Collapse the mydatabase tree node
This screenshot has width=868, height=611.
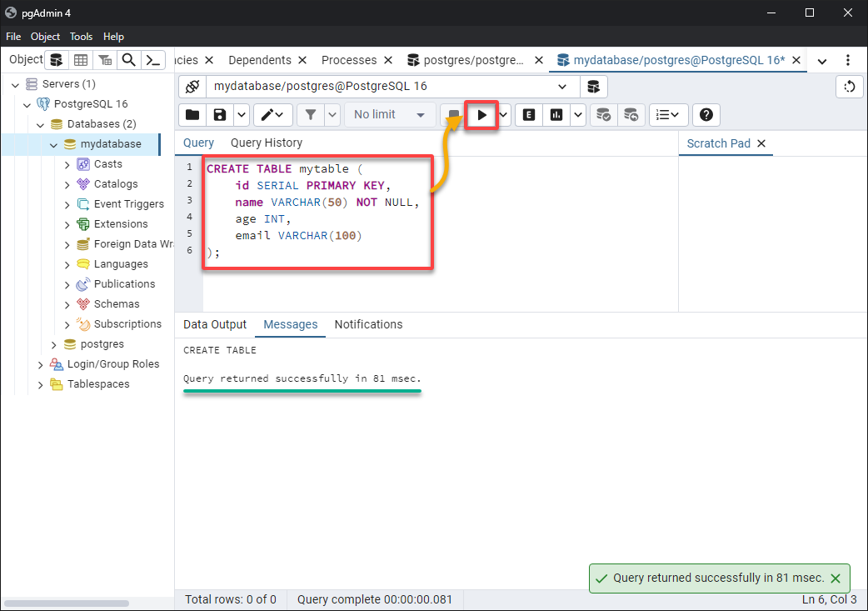pos(53,144)
